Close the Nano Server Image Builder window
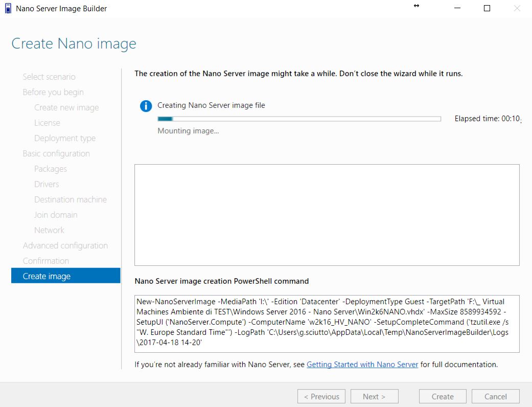This screenshot has height=407, width=532. tap(517, 8)
